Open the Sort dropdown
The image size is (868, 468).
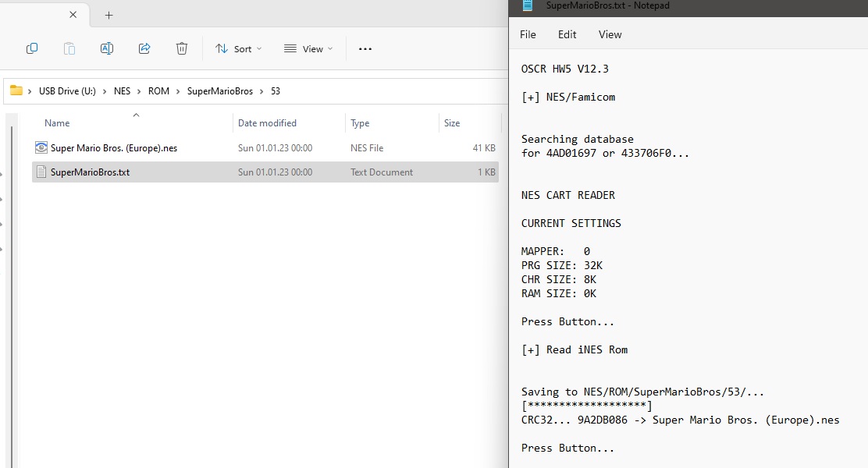pos(239,48)
